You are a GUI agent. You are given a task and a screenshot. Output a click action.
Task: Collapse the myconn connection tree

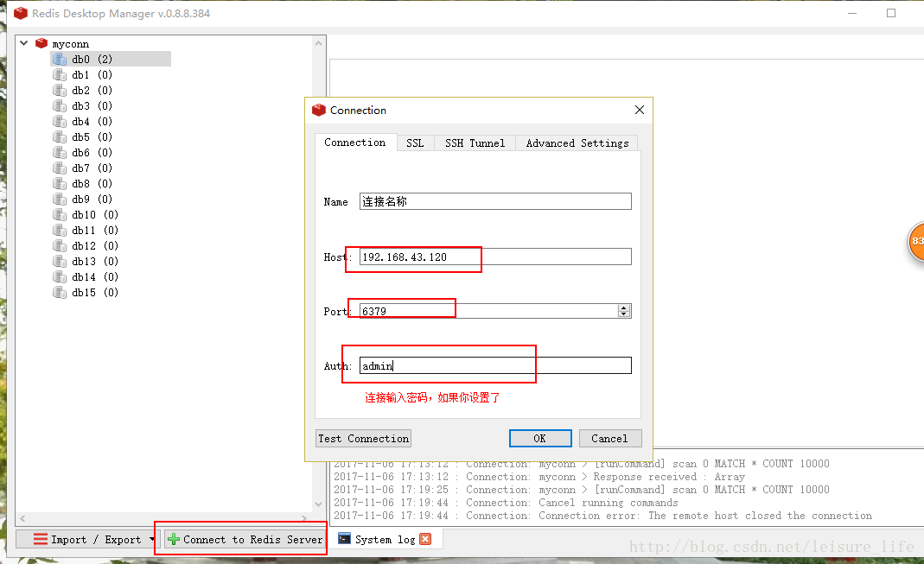[24, 43]
